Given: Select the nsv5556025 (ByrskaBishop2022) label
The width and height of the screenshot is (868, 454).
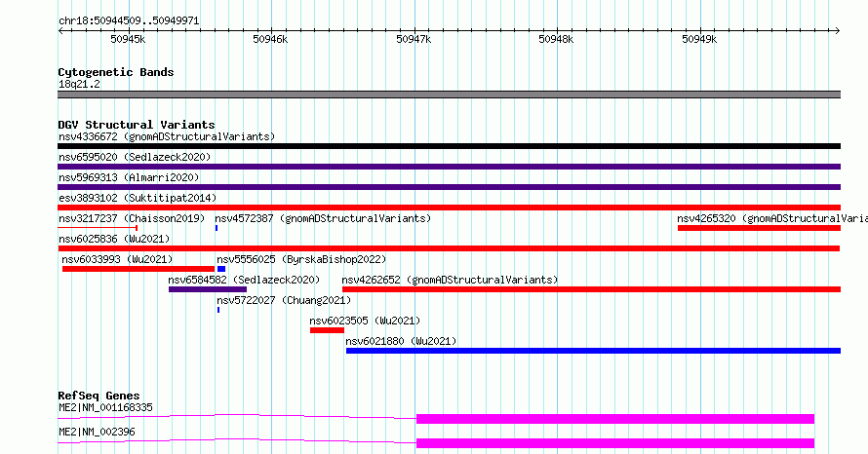Looking at the screenshot, I should [301, 259].
